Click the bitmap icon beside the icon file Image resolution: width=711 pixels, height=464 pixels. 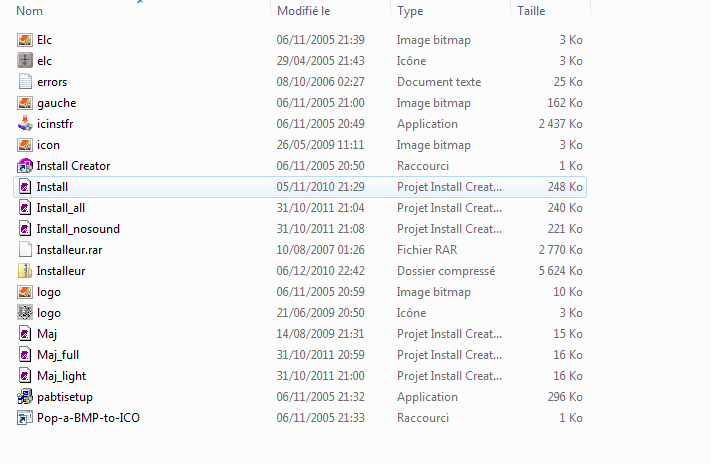point(25,145)
